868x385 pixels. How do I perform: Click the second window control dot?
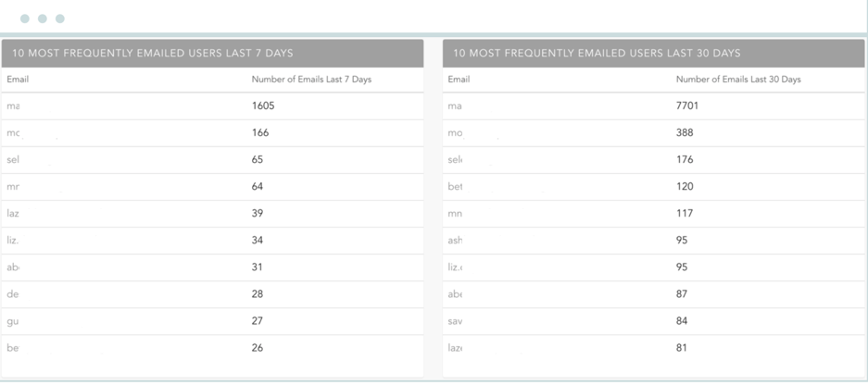click(43, 19)
